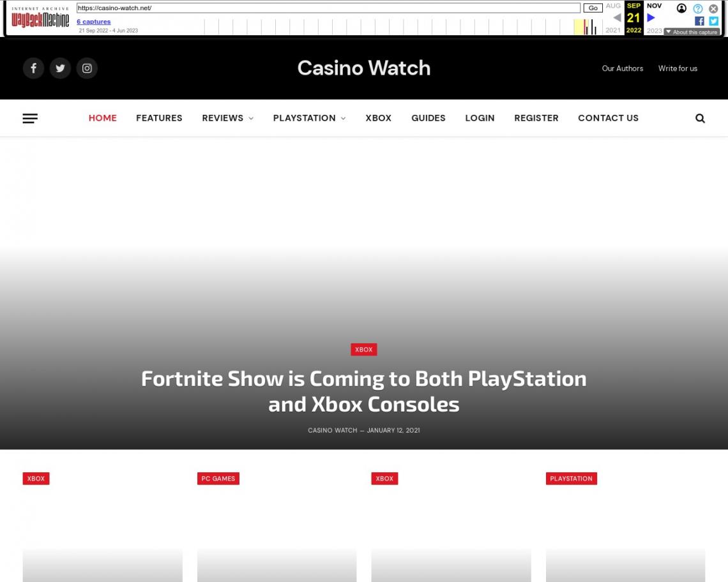The width and height of the screenshot is (728, 582).
Task: Select the Home menu item
Action: (x=103, y=118)
